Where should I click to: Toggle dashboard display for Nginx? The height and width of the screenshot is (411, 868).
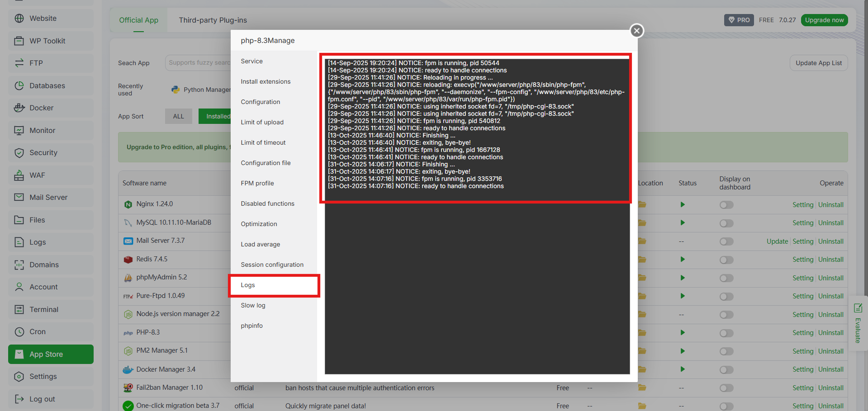[x=726, y=205]
